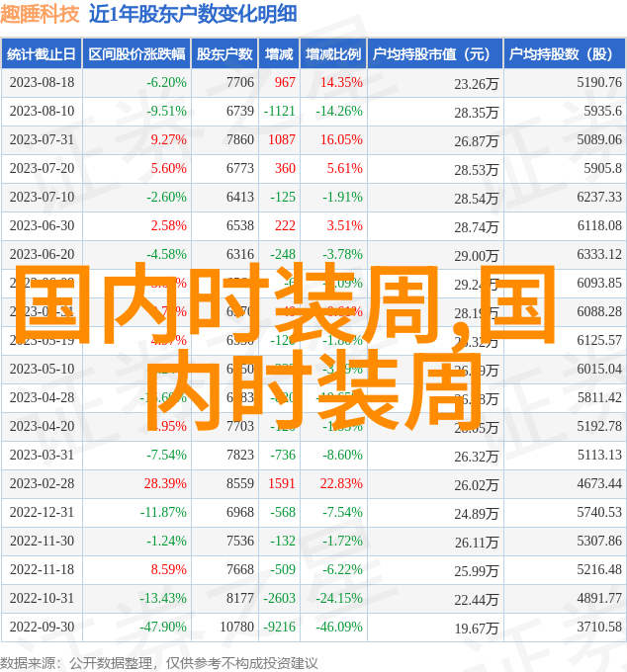Viewport: 627px width, 672px height.
Task: Click the average shares value 5190.76
Action: pyautogui.click(x=599, y=82)
